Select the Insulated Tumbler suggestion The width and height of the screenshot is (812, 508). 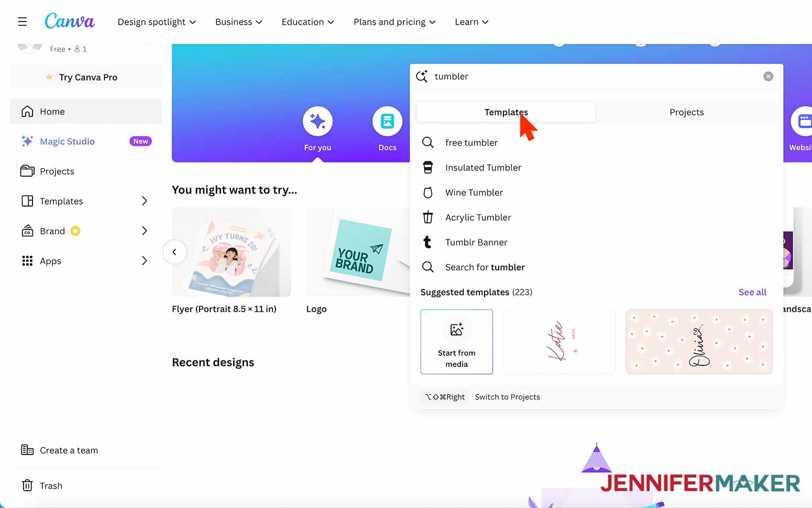tap(597, 168)
